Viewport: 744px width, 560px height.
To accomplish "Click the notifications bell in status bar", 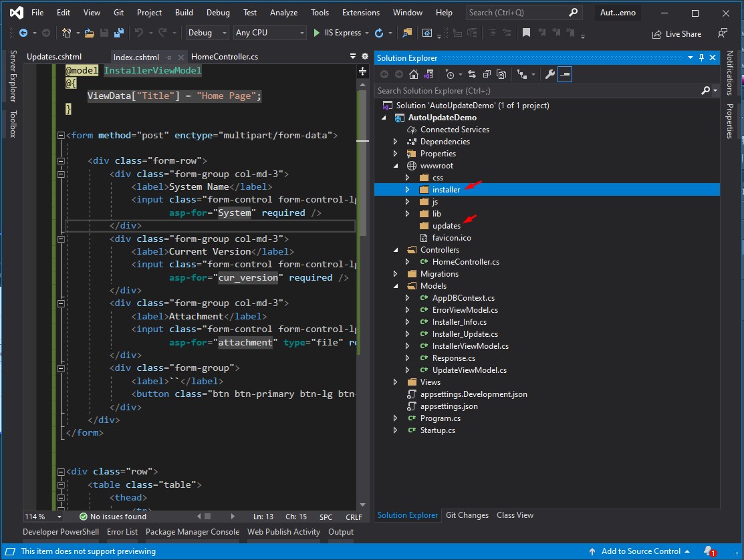I will 708,551.
